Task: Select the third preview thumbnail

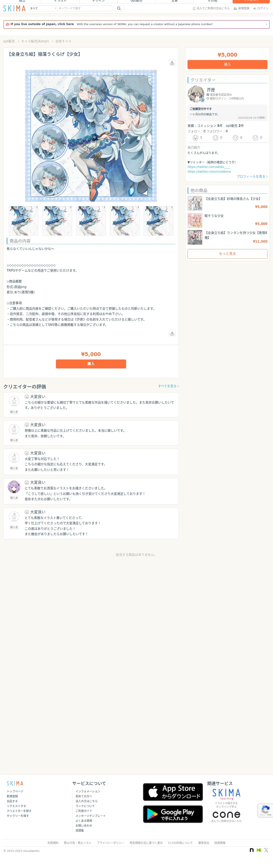Action: [x=91, y=221]
